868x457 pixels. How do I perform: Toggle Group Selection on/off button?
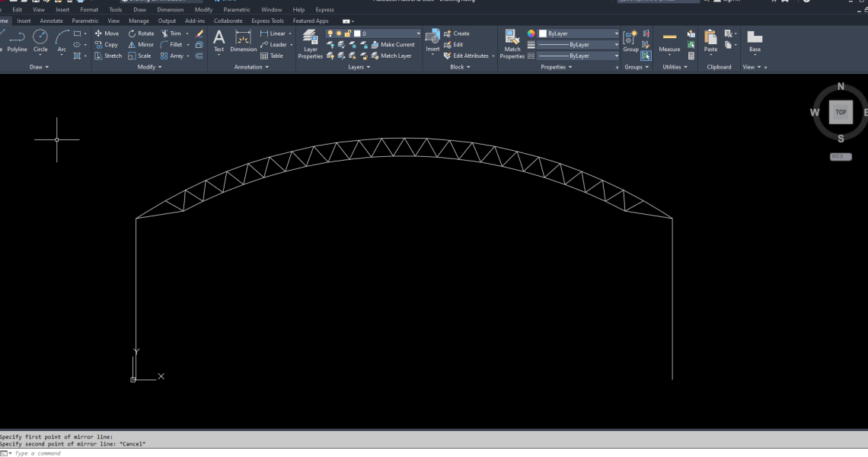[x=646, y=56]
